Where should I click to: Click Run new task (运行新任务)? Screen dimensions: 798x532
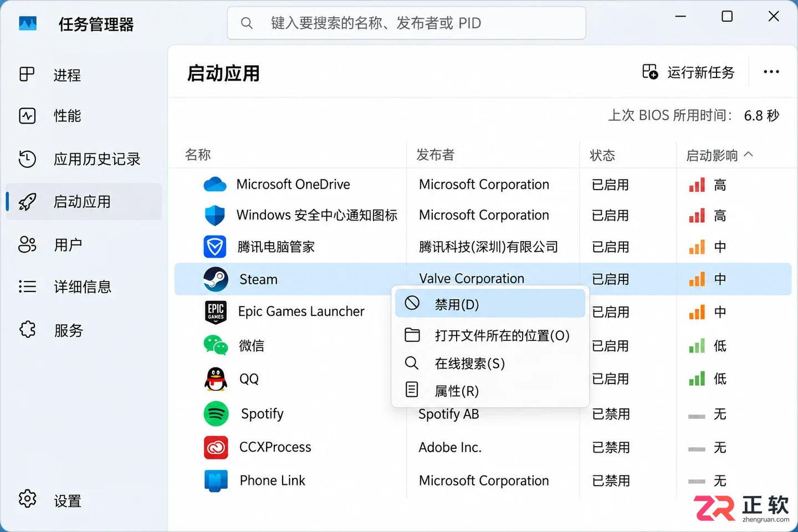pos(689,72)
